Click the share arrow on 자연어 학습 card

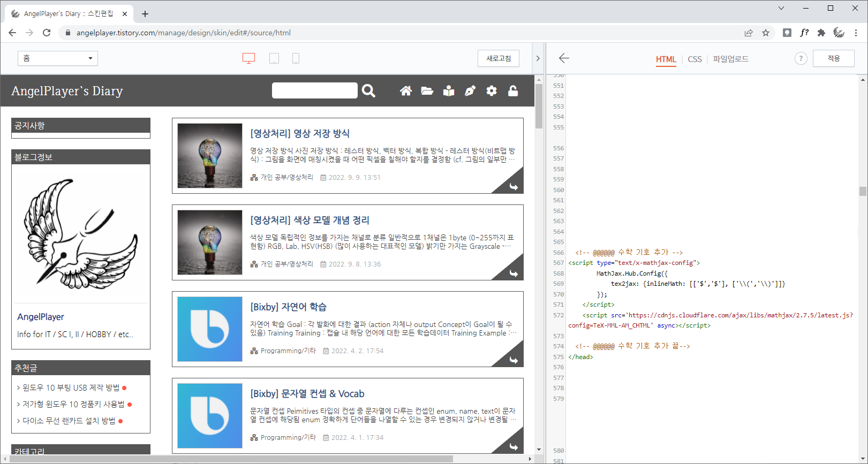[x=514, y=360]
